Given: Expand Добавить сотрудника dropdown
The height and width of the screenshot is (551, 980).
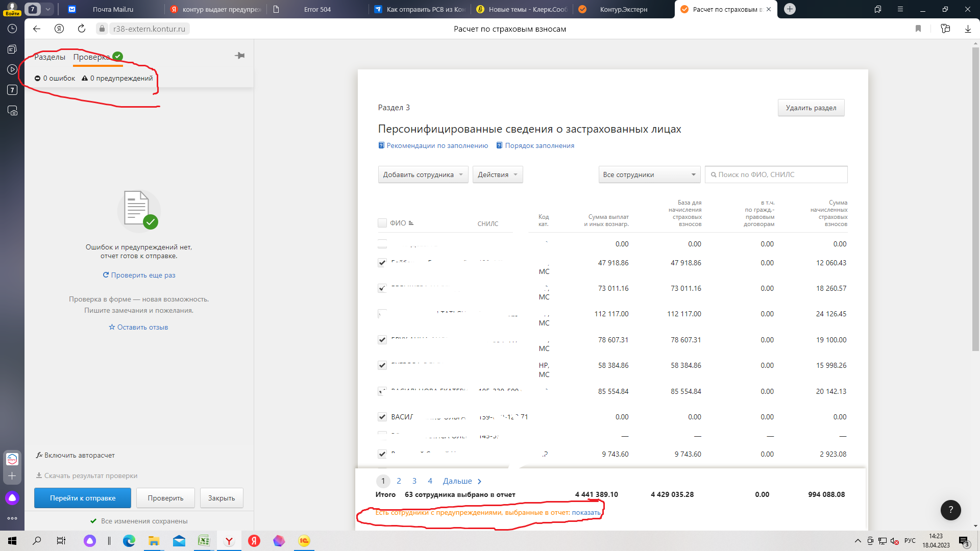Looking at the screenshot, I should click(x=423, y=174).
